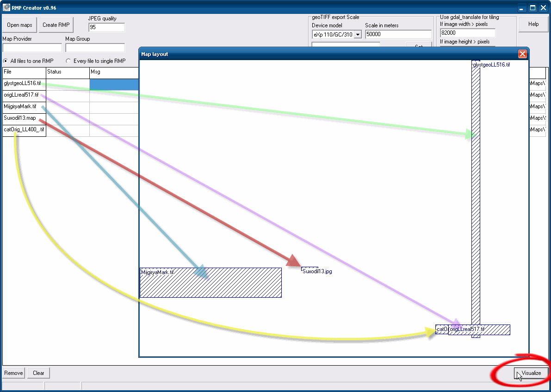Screen dimensions: 551x392
Task: Remove the selected map file
Action: click(x=13, y=373)
